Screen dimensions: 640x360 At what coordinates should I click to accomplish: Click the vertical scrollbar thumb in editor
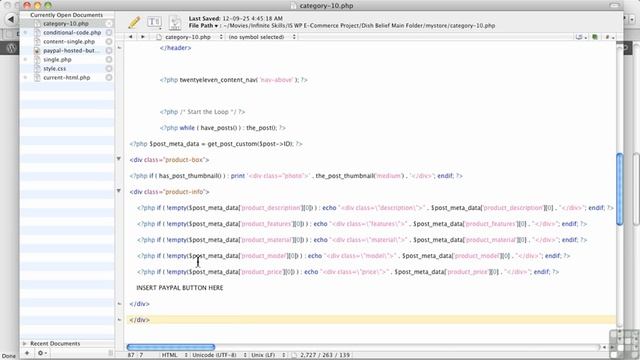pos(620,189)
